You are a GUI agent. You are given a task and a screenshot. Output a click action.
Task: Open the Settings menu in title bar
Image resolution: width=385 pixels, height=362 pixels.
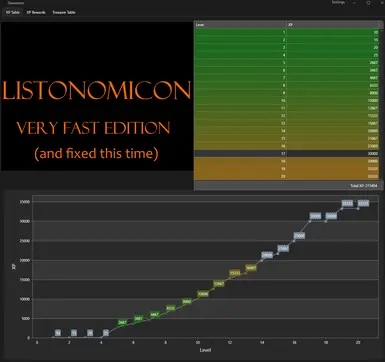coord(338,2)
